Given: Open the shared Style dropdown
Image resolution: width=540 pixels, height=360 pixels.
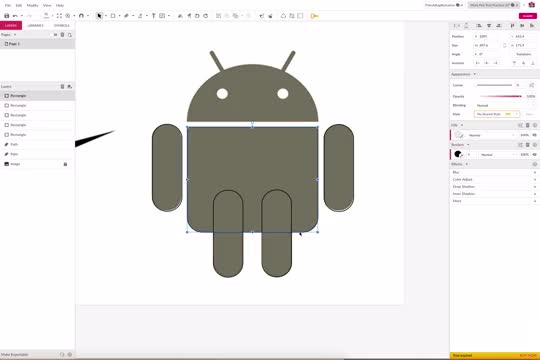Looking at the screenshot, I should click(497, 114).
